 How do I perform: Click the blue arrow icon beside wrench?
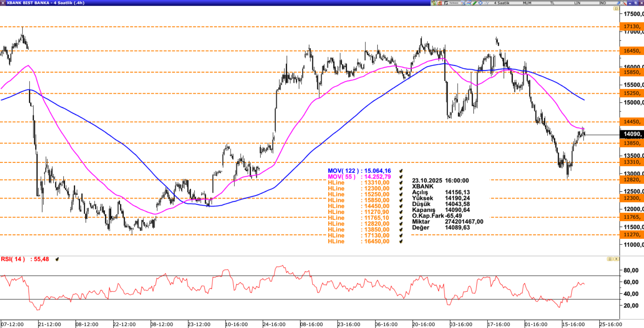(x=618, y=3)
